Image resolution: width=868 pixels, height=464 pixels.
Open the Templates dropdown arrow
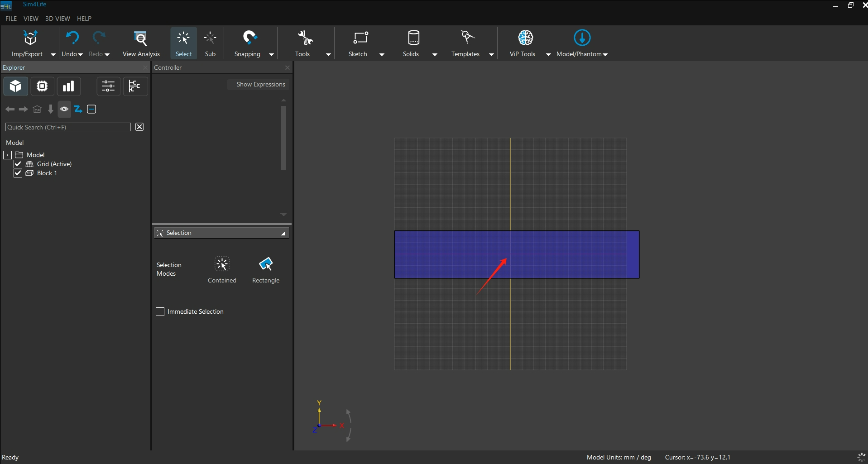[491, 54]
